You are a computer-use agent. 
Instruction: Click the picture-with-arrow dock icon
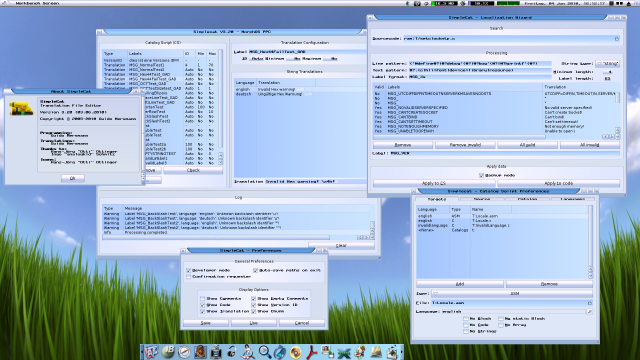tap(328, 351)
